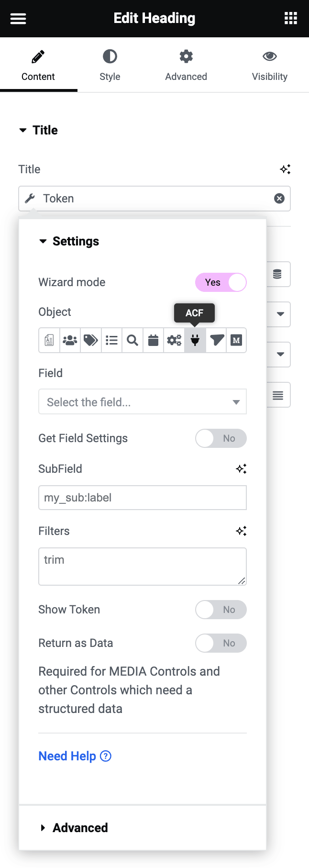Open the hamburger menu in header
This screenshot has height=868, width=309.
click(18, 19)
